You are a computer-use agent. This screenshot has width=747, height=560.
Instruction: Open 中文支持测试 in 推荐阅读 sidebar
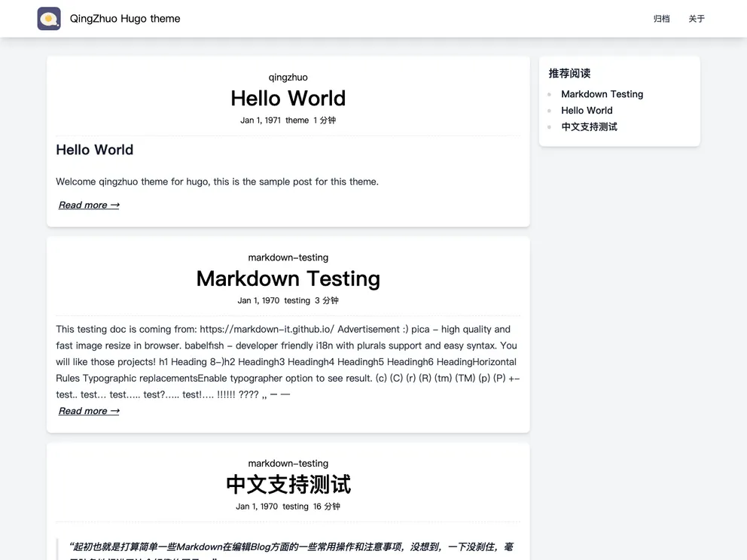589,127
